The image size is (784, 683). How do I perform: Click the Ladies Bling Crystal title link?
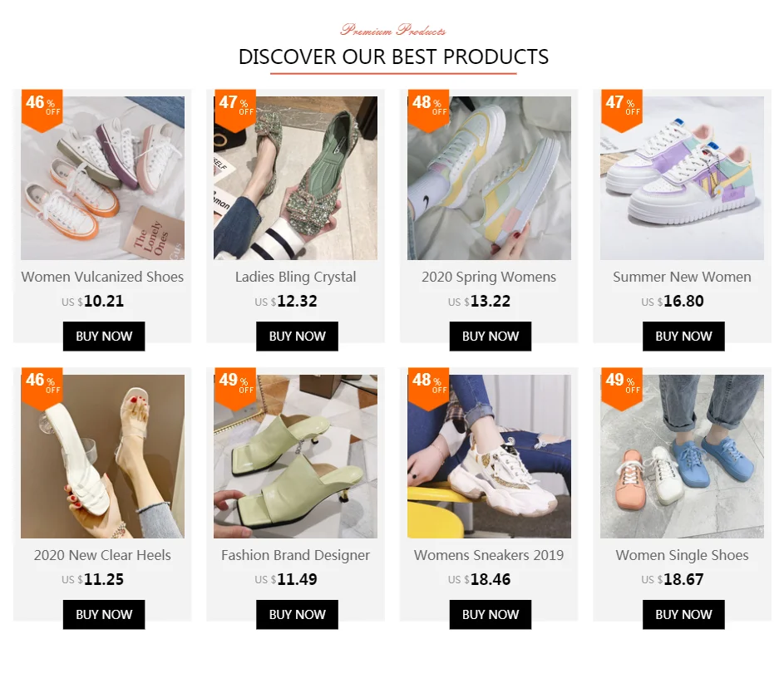[295, 277]
